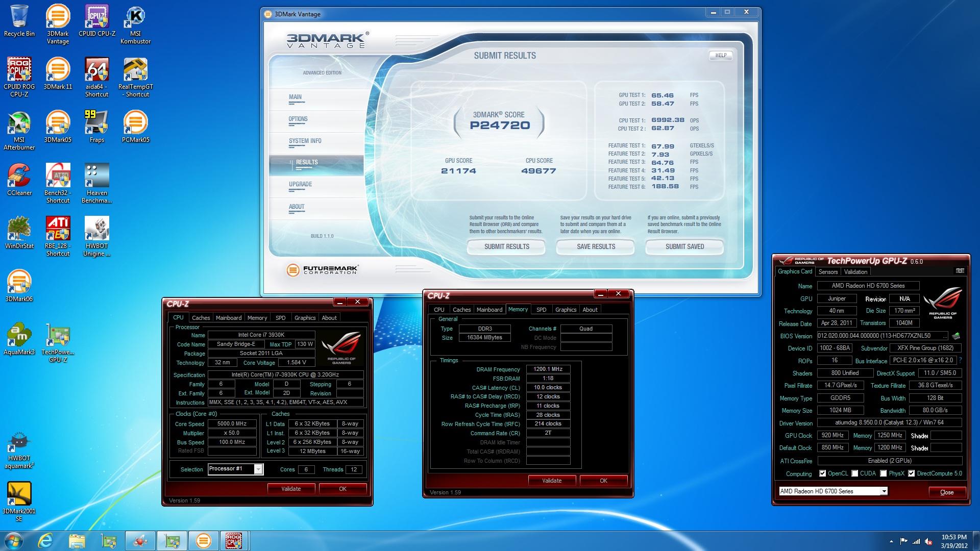Open ABOUT in 3DMark Vantage sidebar

pyautogui.click(x=316, y=209)
